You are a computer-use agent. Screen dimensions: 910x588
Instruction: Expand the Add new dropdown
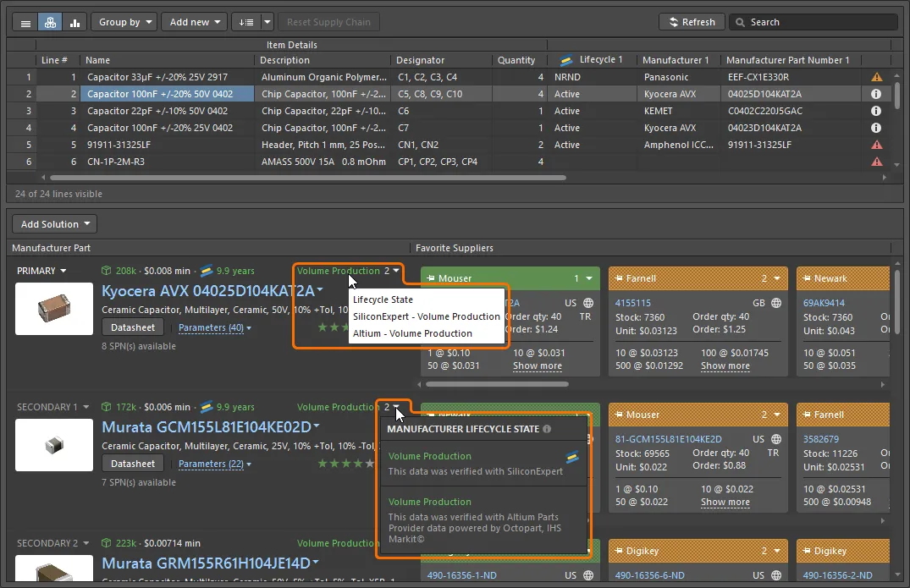point(195,22)
